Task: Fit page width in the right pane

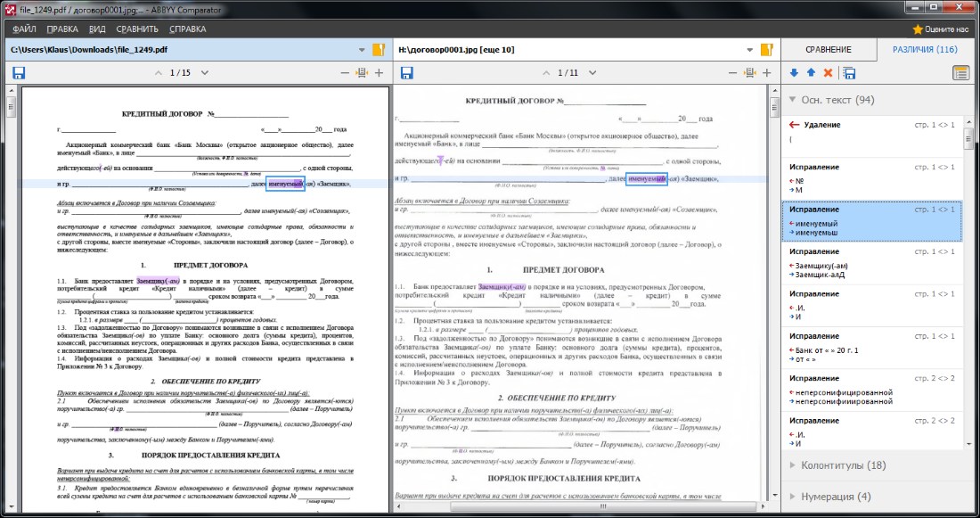Action: click(750, 73)
